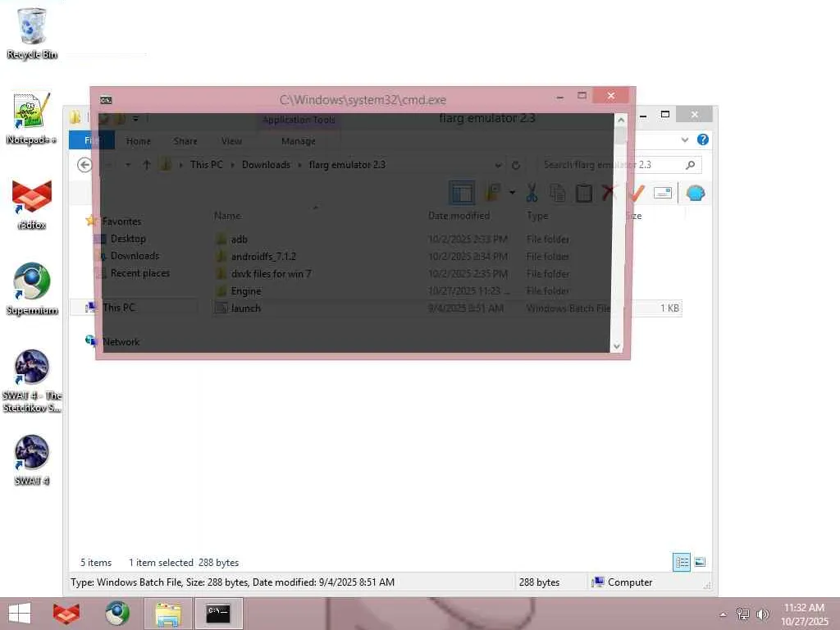Viewport: 840px width, 630px height.
Task: Select Recent places in navigation pane
Action: [139, 272]
